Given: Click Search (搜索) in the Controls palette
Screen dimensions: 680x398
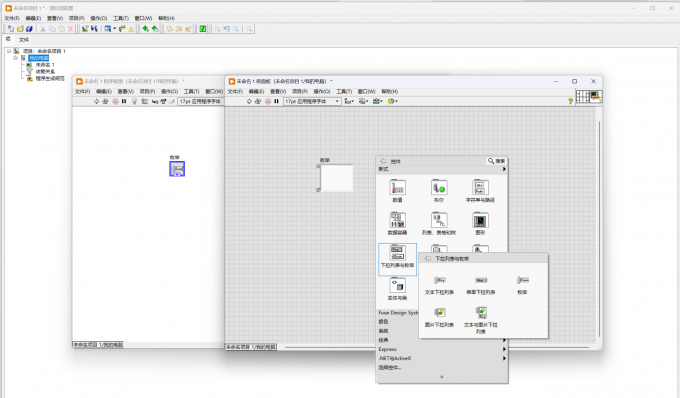Looking at the screenshot, I should [x=497, y=161].
